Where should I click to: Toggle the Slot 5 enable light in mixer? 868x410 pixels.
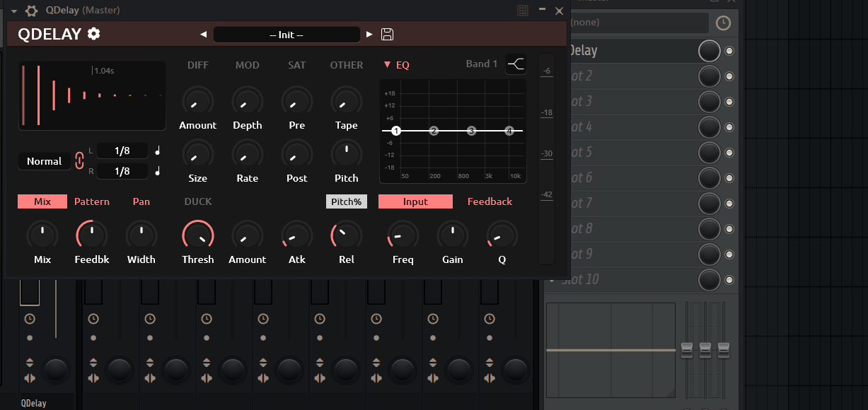pyautogui.click(x=729, y=153)
